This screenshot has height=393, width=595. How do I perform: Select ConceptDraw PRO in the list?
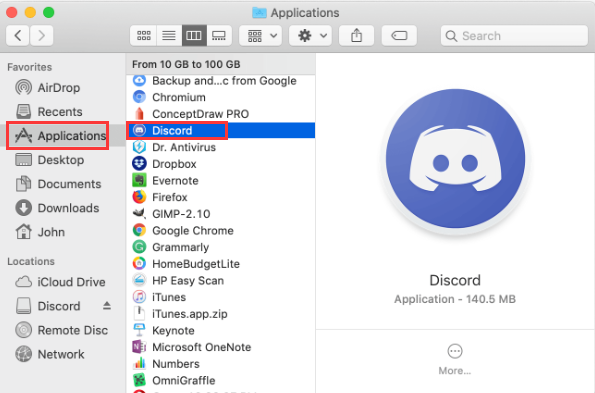pos(220,114)
